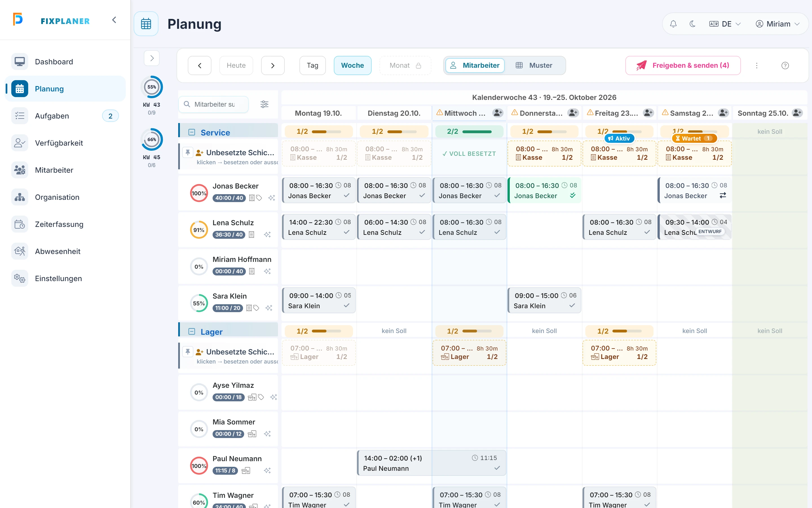Toggle pin on Service Unbesetzte Schichten

click(x=187, y=152)
